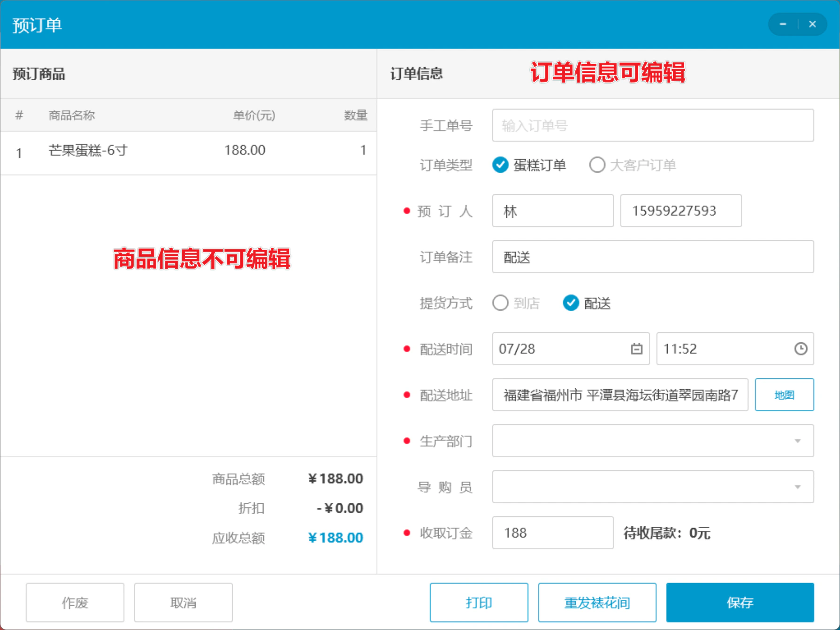Image resolution: width=840 pixels, height=630 pixels.
Task: Open the clock icon in delivery time field
Action: click(x=801, y=349)
